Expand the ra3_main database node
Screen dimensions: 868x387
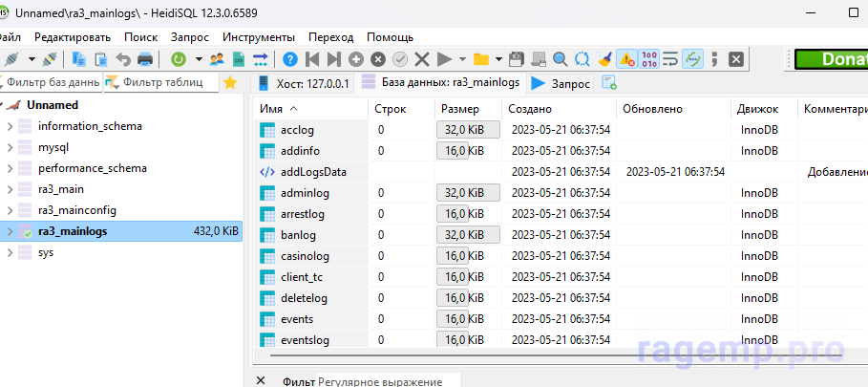(x=10, y=190)
